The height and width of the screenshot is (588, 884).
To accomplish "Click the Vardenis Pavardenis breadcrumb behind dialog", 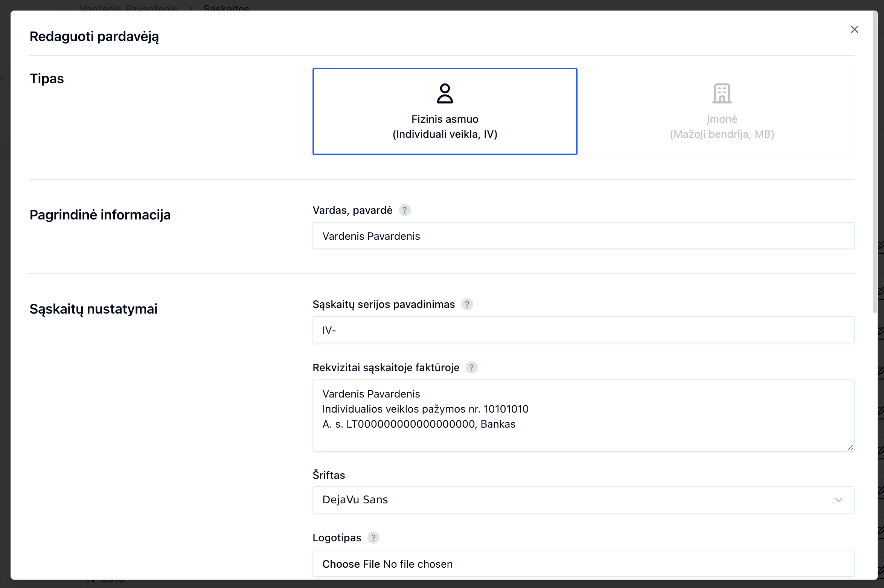I will 128,8.
